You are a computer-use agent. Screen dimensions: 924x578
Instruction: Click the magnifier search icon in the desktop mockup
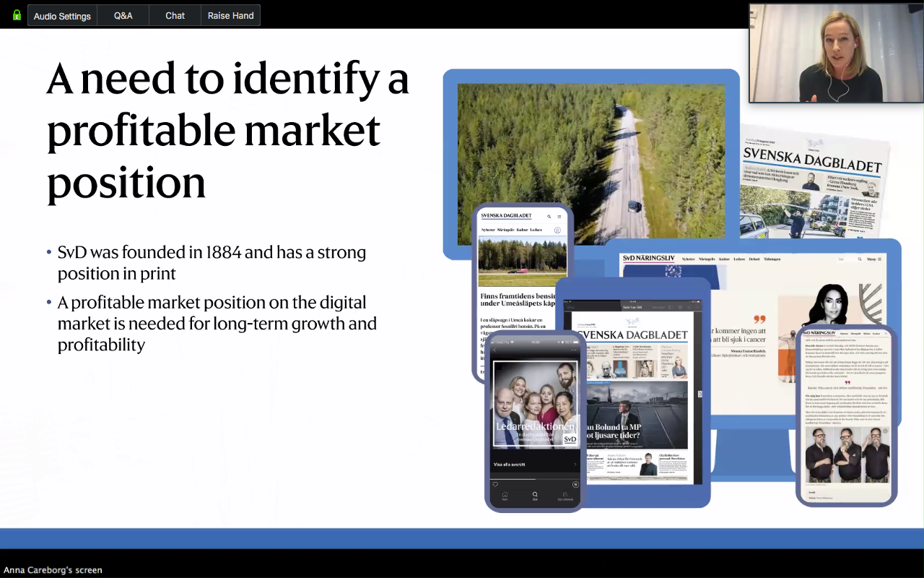point(859,259)
